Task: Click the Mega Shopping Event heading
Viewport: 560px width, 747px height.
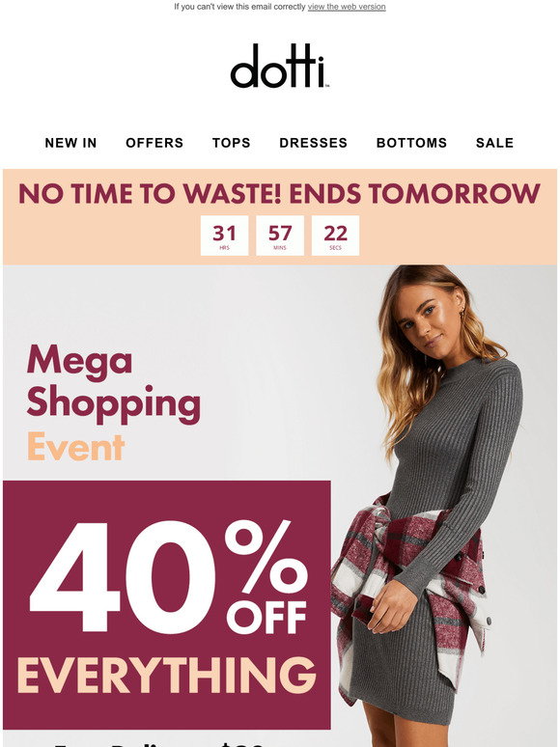Action: pyautogui.click(x=113, y=402)
